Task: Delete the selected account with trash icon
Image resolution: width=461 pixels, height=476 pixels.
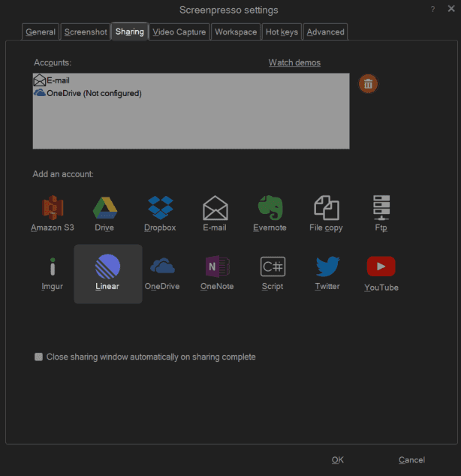Action: [368, 83]
